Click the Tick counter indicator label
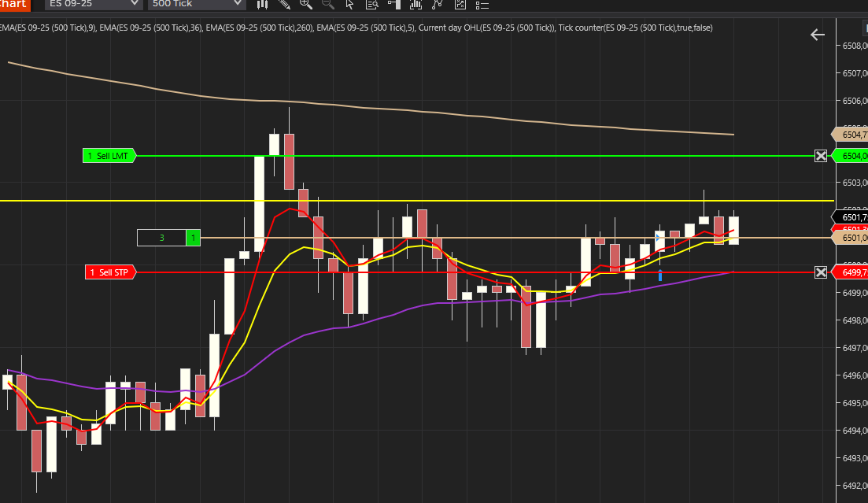The image size is (868, 503). coord(636,28)
